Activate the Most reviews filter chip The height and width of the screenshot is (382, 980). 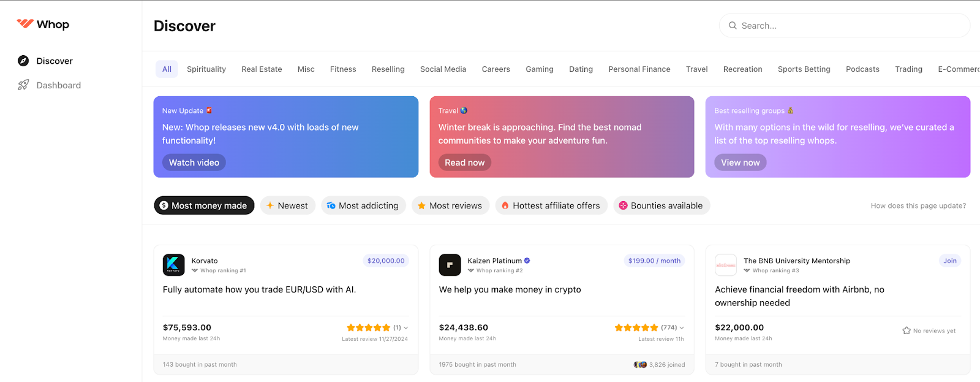point(451,205)
